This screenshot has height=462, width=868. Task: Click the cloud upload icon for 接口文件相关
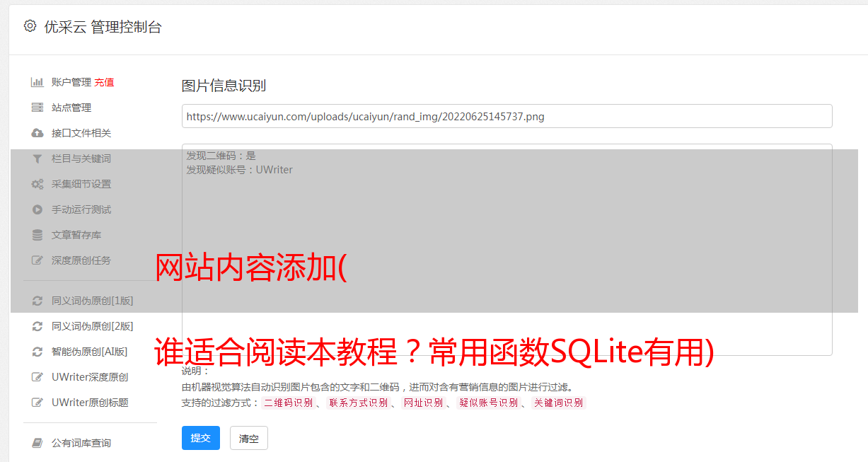[37, 133]
